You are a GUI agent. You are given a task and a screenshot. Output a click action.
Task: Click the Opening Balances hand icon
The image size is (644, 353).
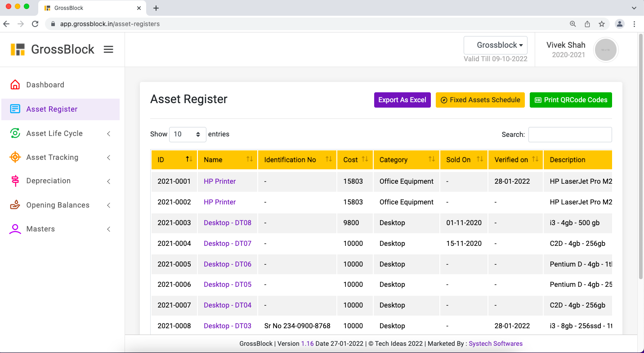click(x=15, y=205)
